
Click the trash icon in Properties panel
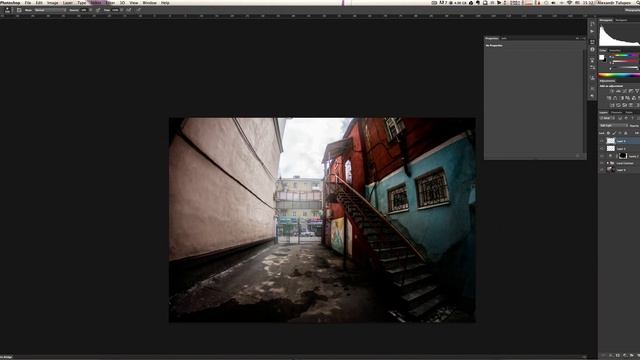coord(578,156)
